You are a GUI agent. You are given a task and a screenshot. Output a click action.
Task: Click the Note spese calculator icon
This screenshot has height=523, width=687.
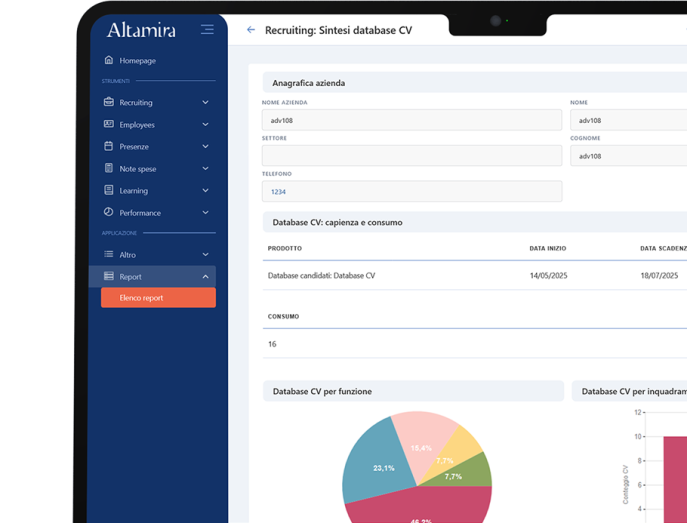pyautogui.click(x=109, y=168)
